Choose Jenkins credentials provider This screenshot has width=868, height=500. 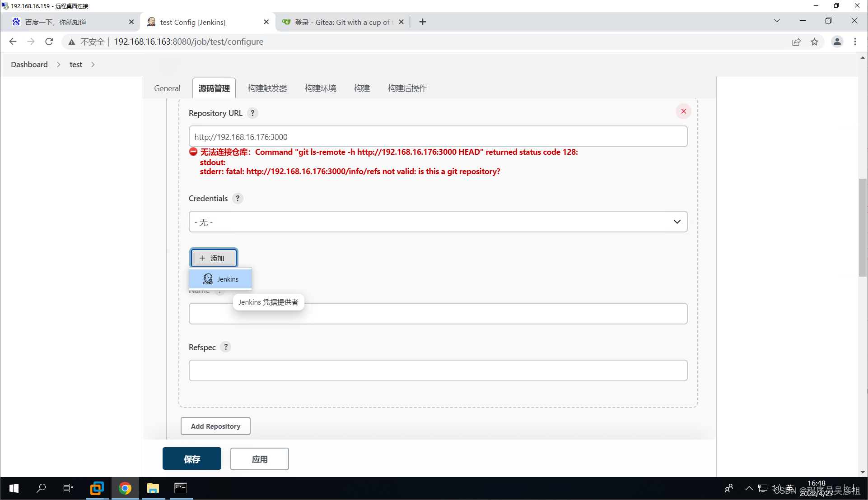[x=220, y=279]
